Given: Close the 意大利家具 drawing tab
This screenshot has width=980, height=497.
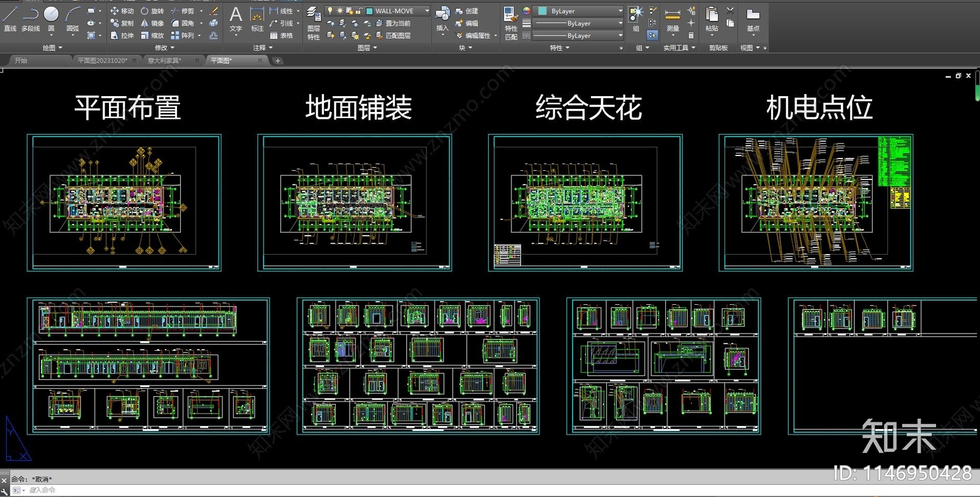Looking at the screenshot, I should tap(197, 61).
